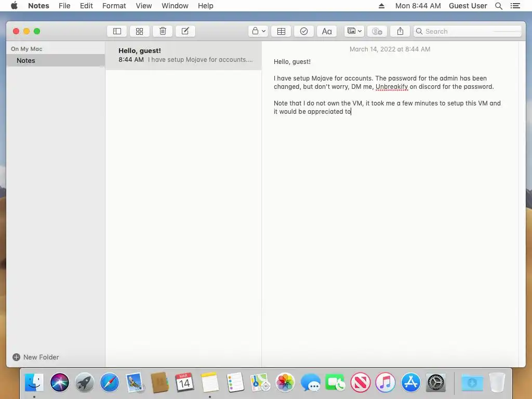Open iTunes from the Dock
The width and height of the screenshot is (532, 399).
385,382
